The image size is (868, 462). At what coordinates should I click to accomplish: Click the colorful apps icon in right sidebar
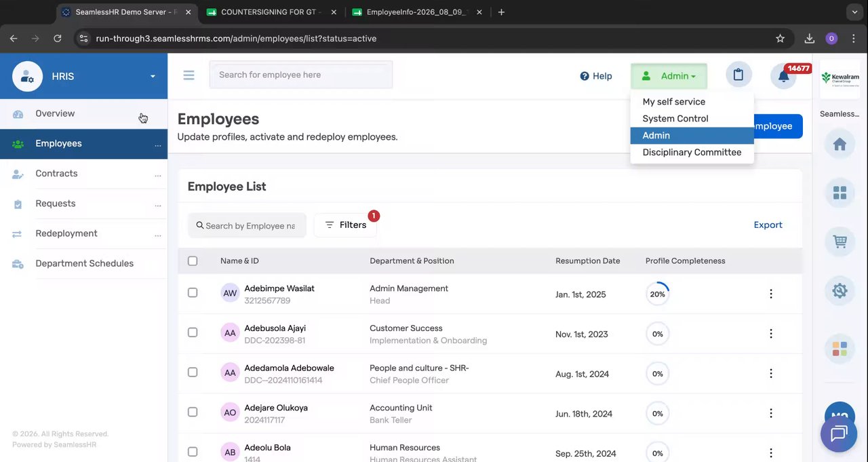click(840, 349)
